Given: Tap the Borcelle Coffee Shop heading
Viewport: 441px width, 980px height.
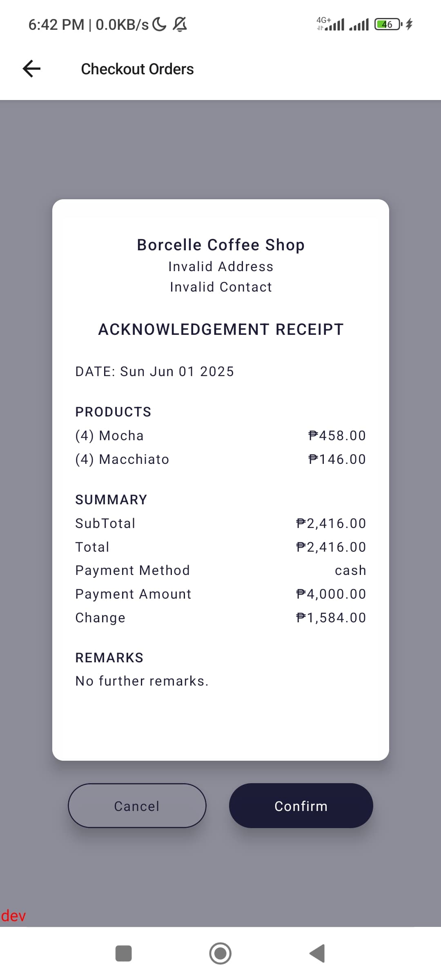Looking at the screenshot, I should pos(220,245).
